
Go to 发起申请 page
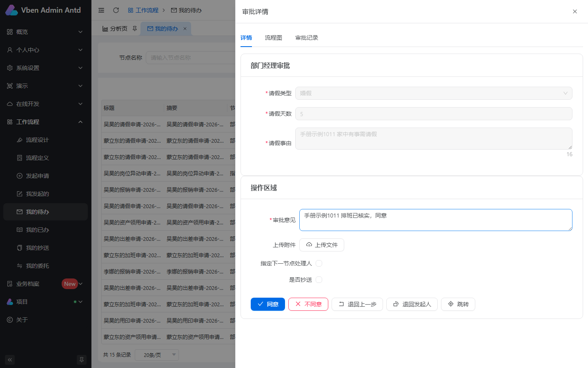tap(46, 176)
